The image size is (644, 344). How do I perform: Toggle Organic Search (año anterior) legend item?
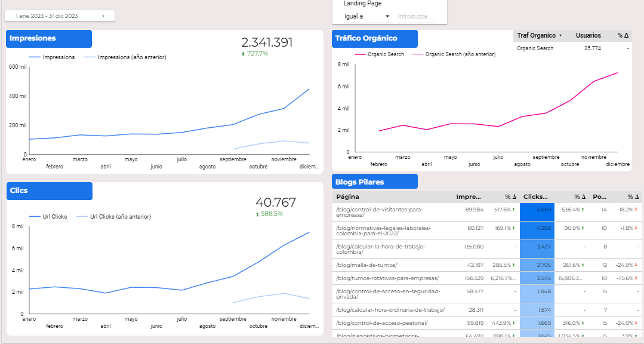pos(454,54)
